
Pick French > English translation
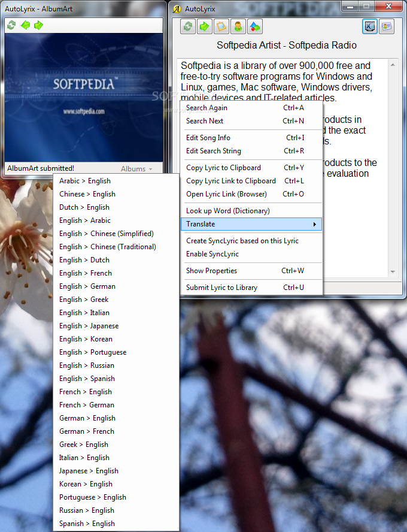(116, 392)
